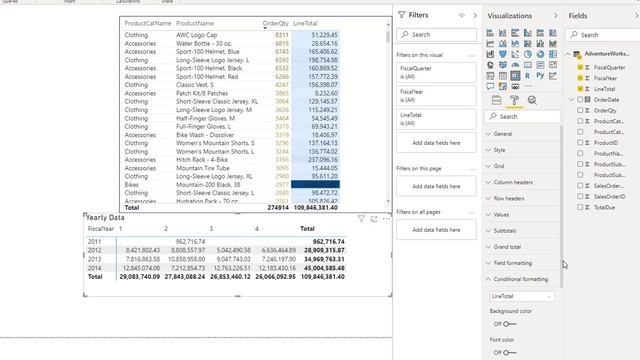Image resolution: width=640 pixels, height=360 pixels.
Task: Click filter icon on Yearly Data visual
Action: coord(361,219)
